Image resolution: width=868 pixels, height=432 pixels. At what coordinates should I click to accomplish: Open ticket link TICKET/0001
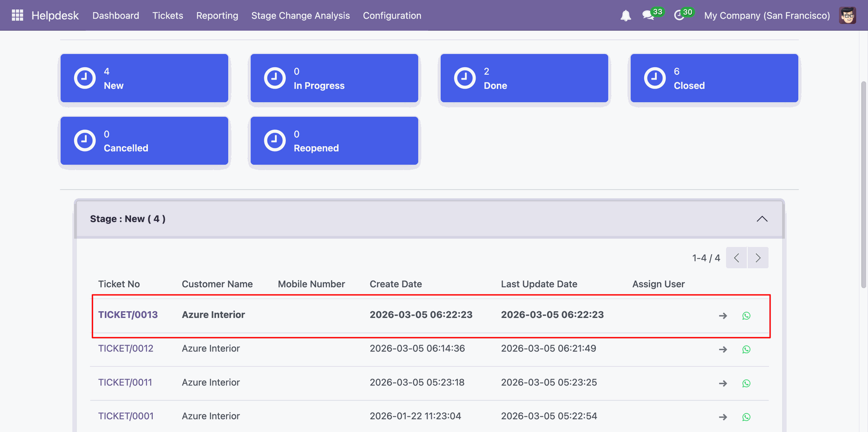(x=126, y=416)
